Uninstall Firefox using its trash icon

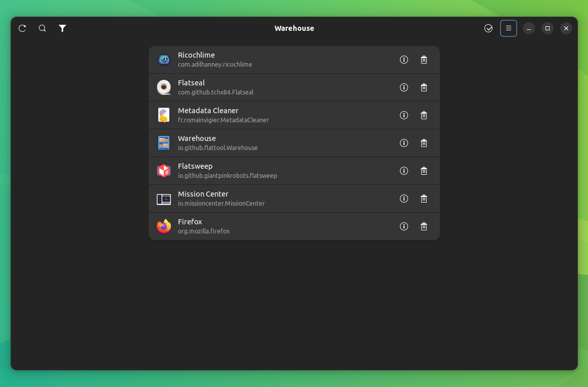pyautogui.click(x=424, y=226)
